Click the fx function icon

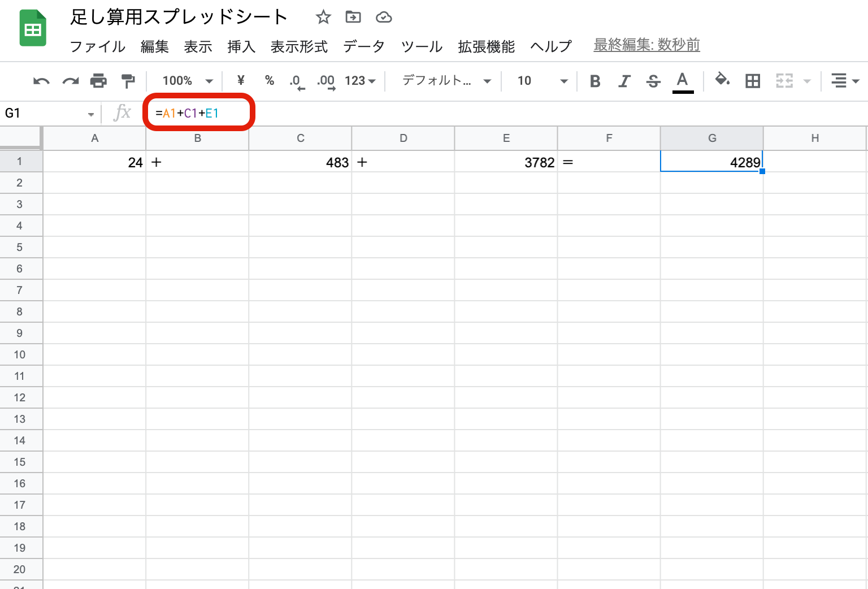click(x=122, y=112)
